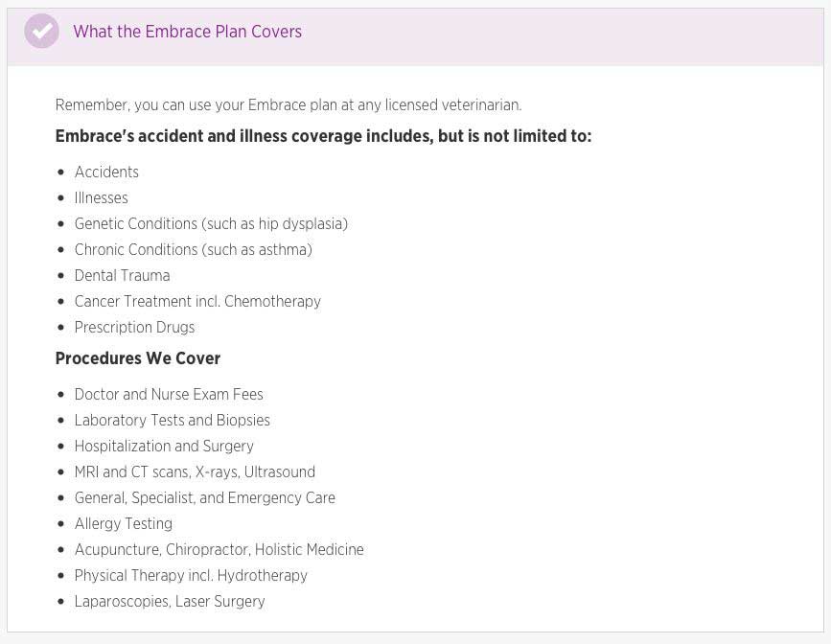The height and width of the screenshot is (644, 831).
Task: Click the accident and illness coverage heading
Action: tap(323, 136)
